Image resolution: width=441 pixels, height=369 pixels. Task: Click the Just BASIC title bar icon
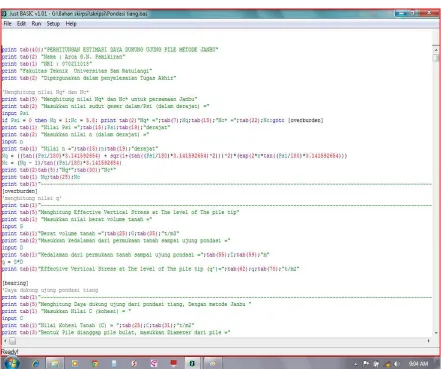[x=4, y=14]
